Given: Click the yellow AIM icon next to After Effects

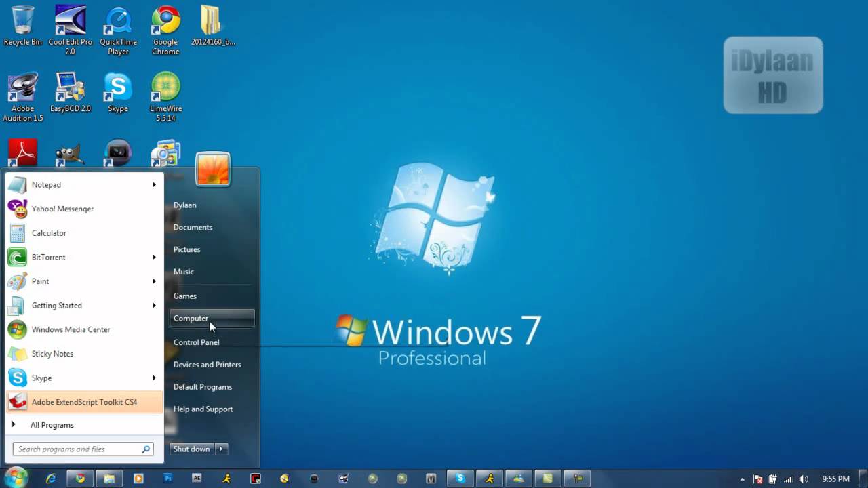Looking at the screenshot, I should point(226,479).
